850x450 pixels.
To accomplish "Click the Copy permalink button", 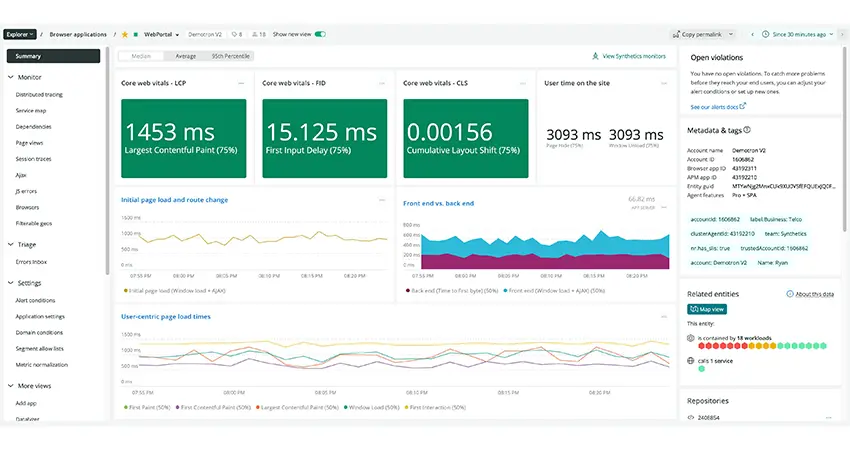I will click(x=697, y=34).
